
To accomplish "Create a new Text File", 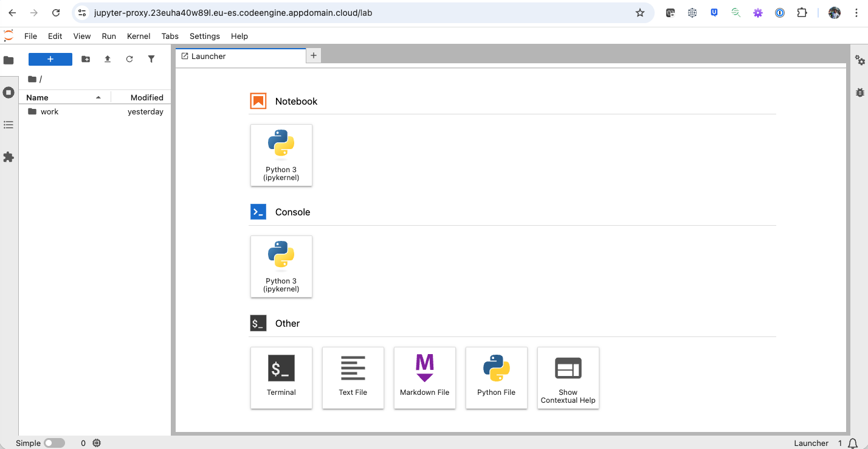I will tap(353, 378).
